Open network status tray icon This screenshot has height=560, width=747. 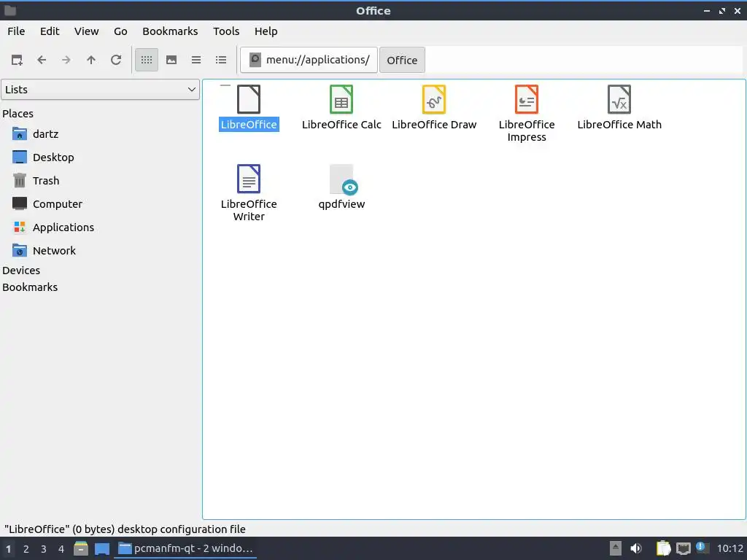click(683, 548)
